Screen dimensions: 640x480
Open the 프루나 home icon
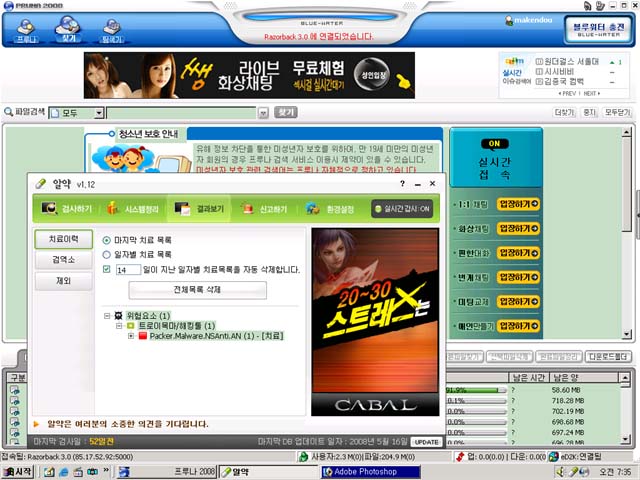(x=26, y=31)
